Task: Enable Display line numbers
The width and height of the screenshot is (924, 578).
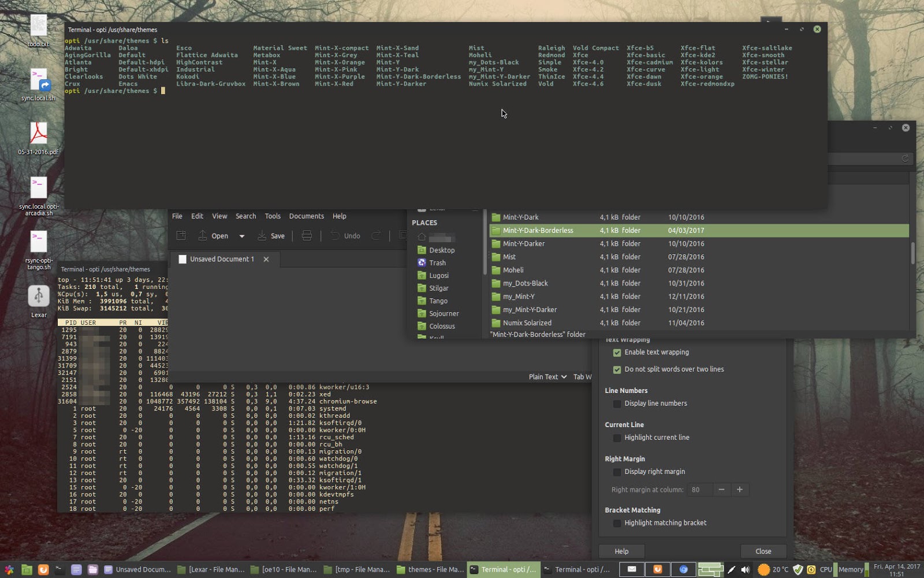Action: (617, 404)
